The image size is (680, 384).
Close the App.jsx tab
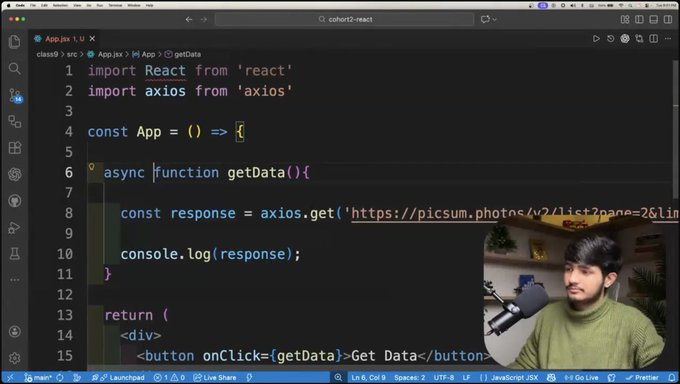92,39
